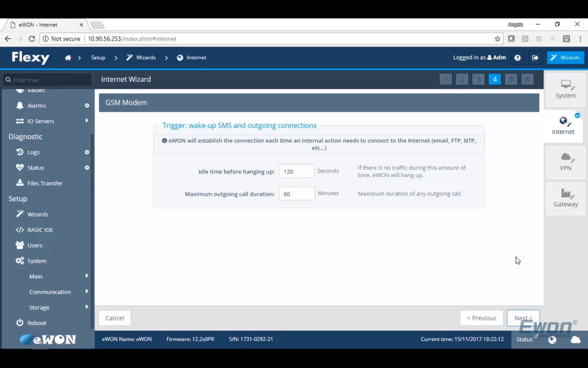Screen dimensions: 588x368
Task: Expand the Storage submenu arrow
Action: click(x=87, y=307)
